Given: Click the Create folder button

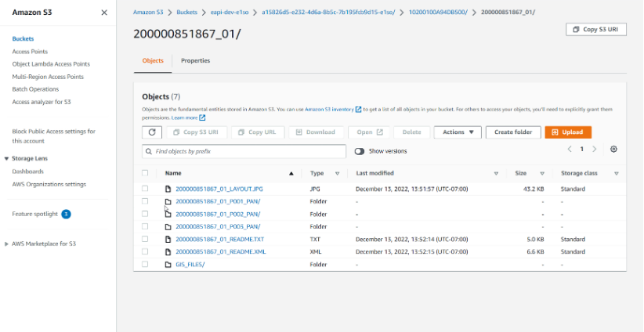Looking at the screenshot, I should [x=513, y=132].
